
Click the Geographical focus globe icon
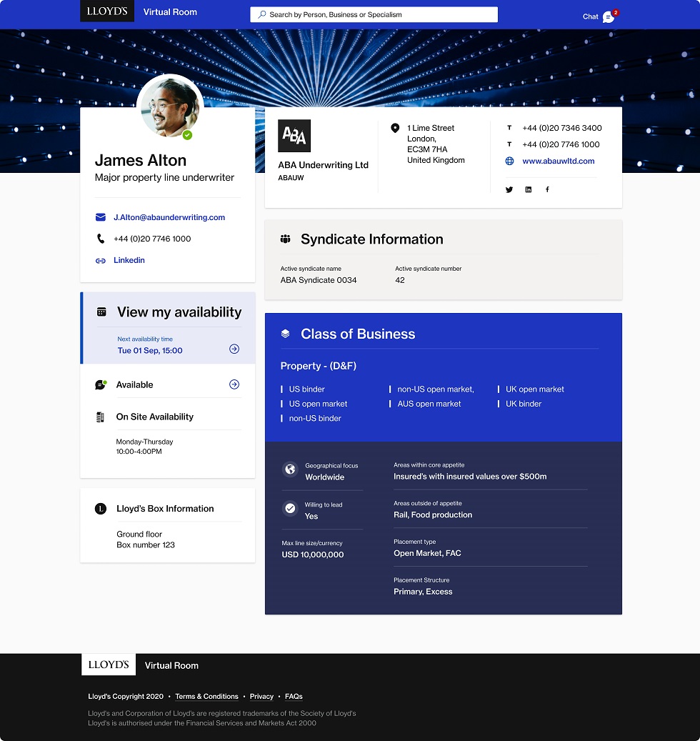[x=291, y=469]
